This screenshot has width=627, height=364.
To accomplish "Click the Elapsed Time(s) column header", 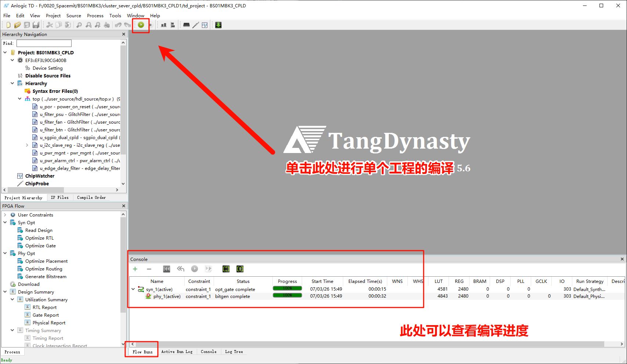I will (365, 281).
